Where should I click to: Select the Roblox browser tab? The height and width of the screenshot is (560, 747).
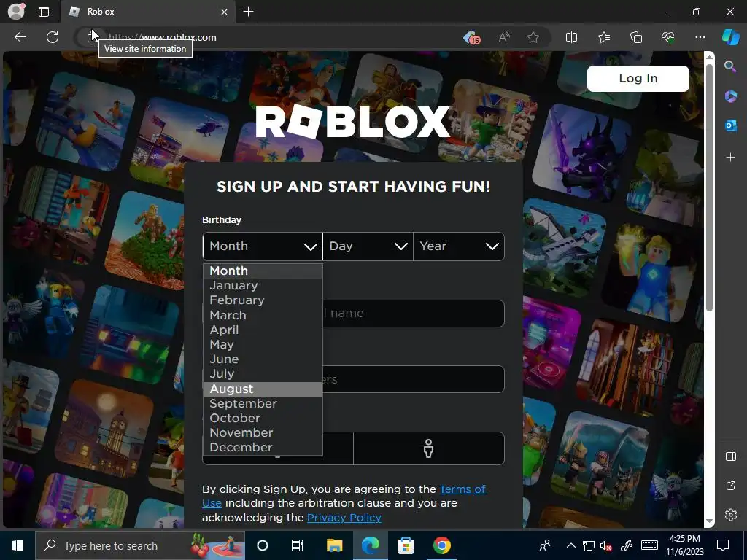[x=147, y=12]
